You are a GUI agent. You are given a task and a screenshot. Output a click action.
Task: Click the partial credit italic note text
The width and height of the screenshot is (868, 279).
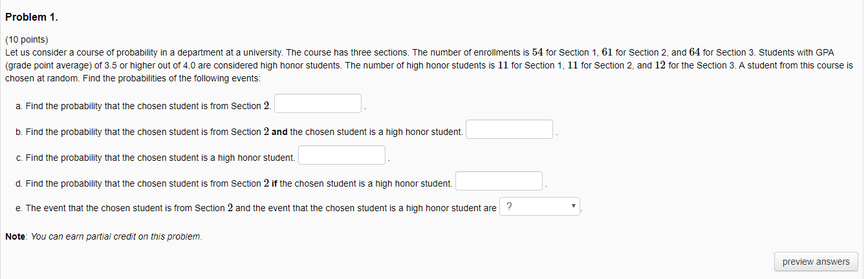tap(117, 236)
